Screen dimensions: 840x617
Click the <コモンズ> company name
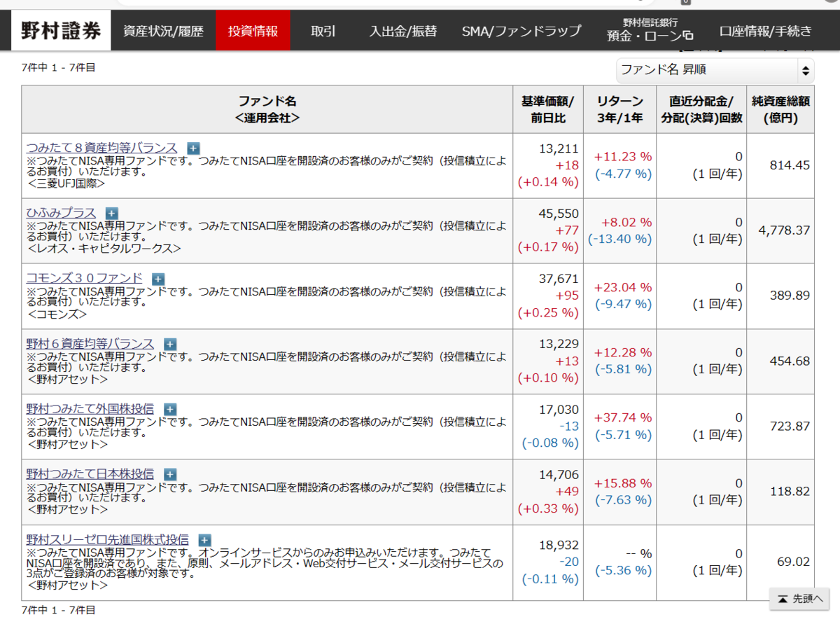tap(57, 314)
